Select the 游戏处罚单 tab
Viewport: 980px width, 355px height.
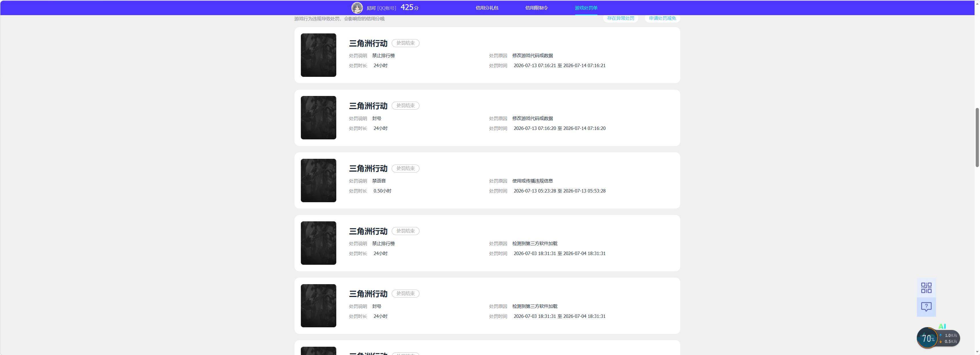pyautogui.click(x=586, y=8)
